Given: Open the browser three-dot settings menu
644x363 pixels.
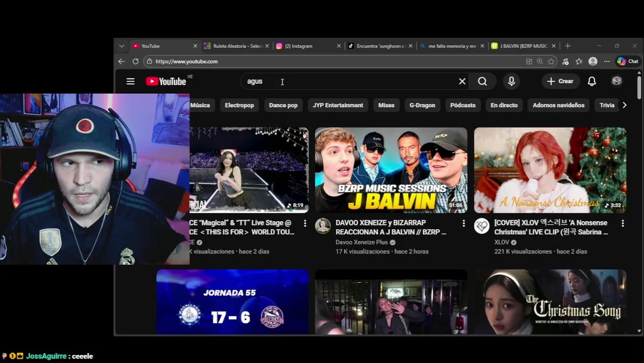Looking at the screenshot, I should pyautogui.click(x=607, y=62).
